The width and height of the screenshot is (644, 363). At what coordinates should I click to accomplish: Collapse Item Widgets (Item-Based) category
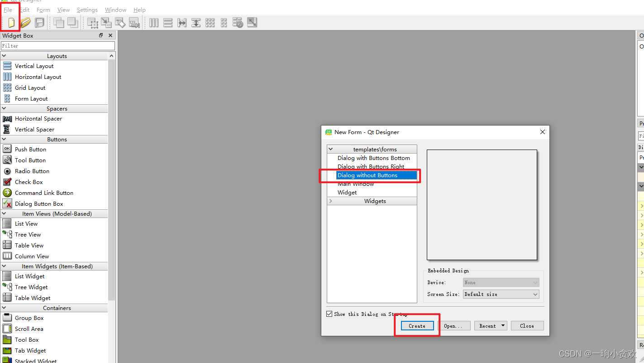coord(4,266)
